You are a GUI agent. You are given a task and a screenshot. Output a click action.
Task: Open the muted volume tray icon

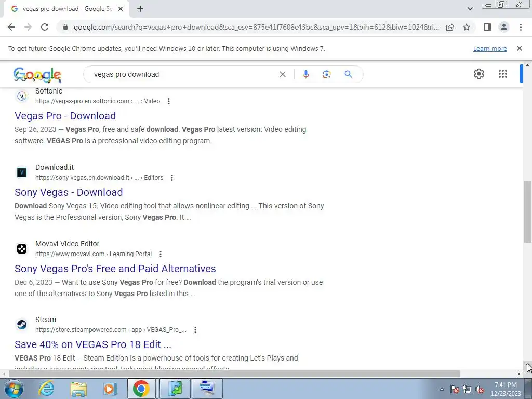(480, 390)
